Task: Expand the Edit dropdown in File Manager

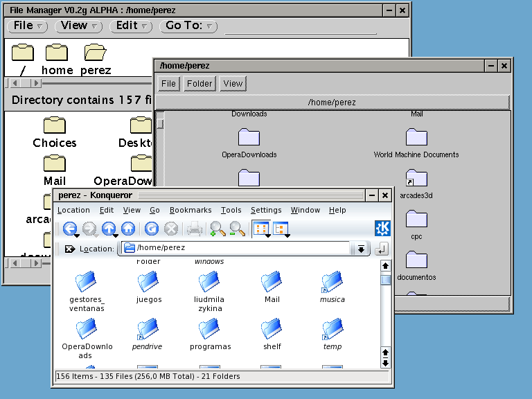Action: (131, 26)
